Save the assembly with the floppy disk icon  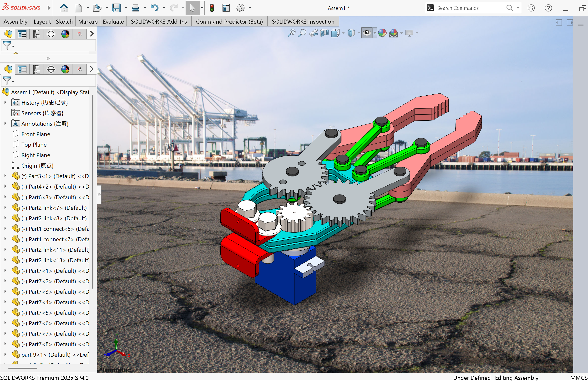tap(116, 8)
